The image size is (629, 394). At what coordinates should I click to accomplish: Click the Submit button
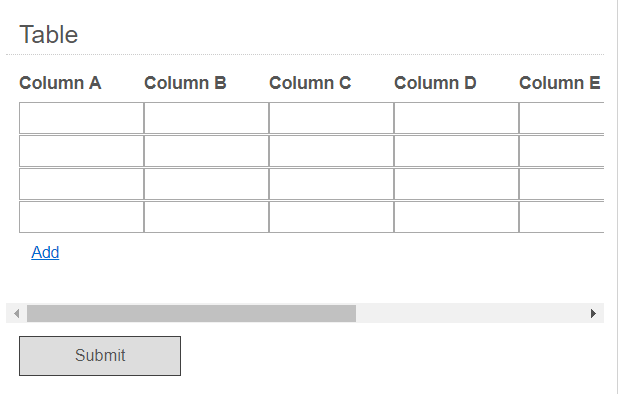click(100, 356)
